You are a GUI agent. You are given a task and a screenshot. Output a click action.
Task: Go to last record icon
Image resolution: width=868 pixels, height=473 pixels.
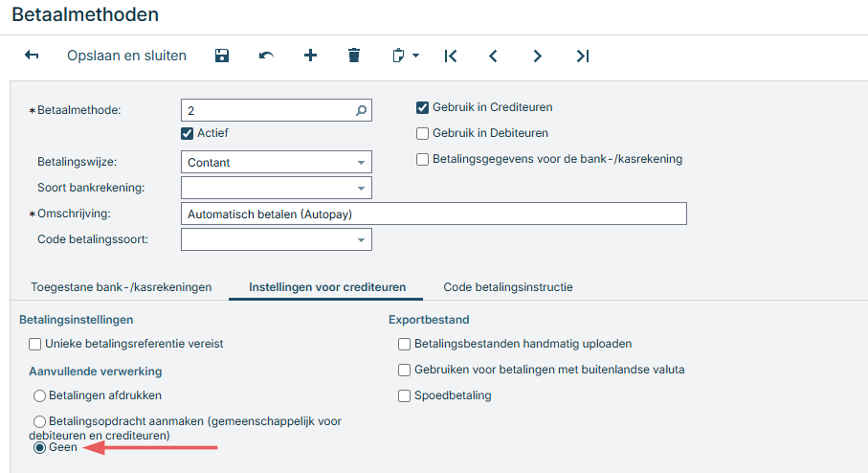point(583,56)
